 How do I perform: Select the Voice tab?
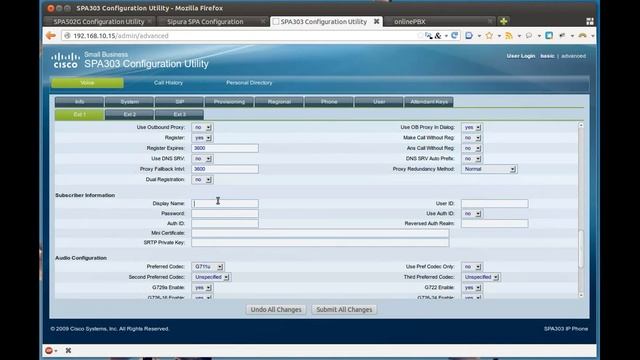pyautogui.click(x=87, y=83)
